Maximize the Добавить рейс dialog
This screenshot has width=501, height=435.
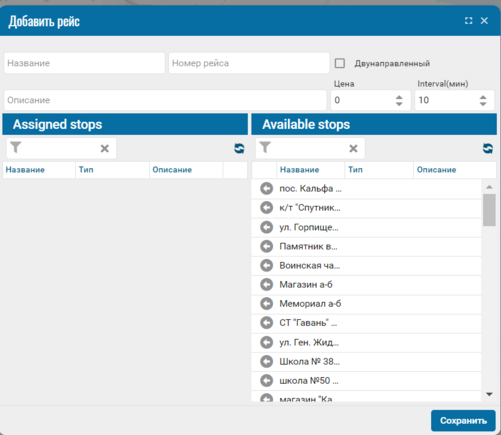pyautogui.click(x=468, y=21)
